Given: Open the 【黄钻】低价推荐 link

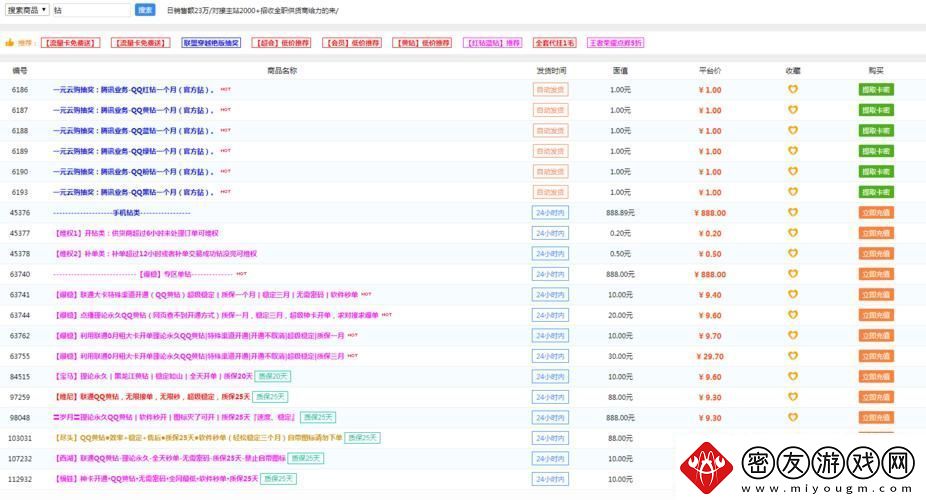Looking at the screenshot, I should coord(422,43).
